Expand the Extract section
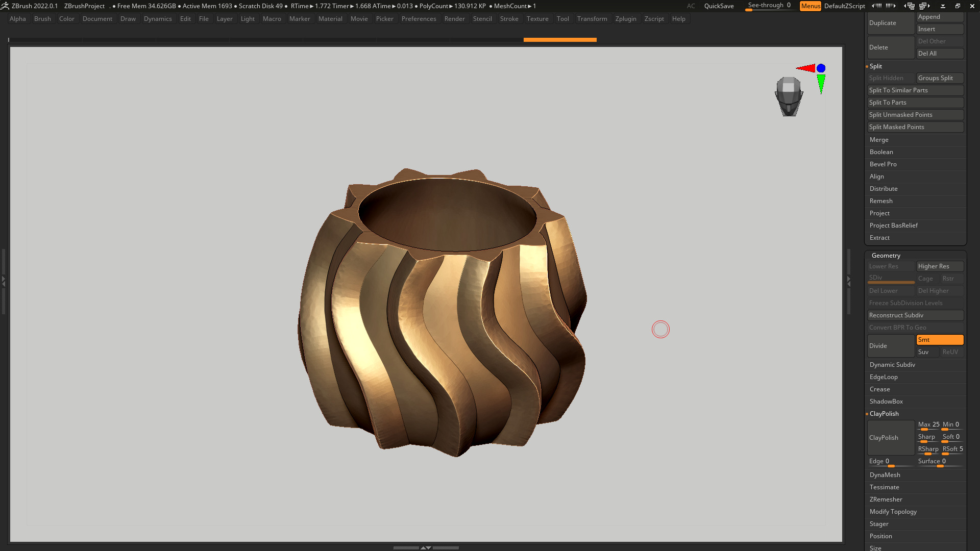 pyautogui.click(x=879, y=238)
